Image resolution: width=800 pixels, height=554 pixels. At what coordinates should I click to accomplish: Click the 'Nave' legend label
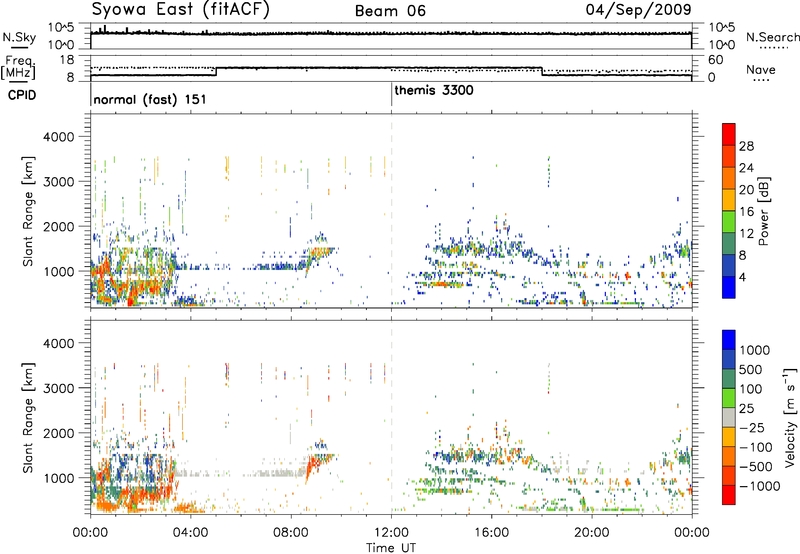point(761,70)
